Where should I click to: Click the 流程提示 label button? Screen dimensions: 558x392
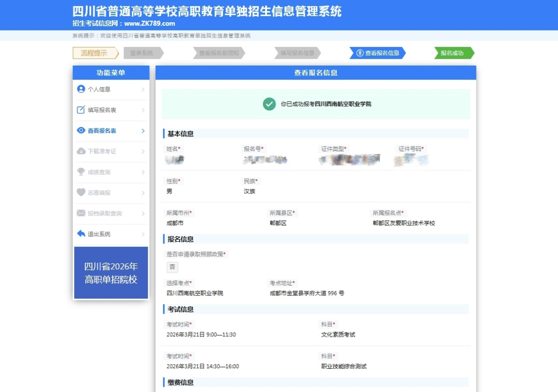coord(94,53)
